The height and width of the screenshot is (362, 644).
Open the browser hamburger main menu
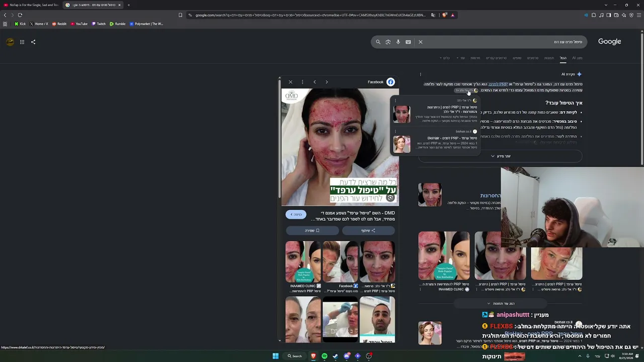[639, 15]
